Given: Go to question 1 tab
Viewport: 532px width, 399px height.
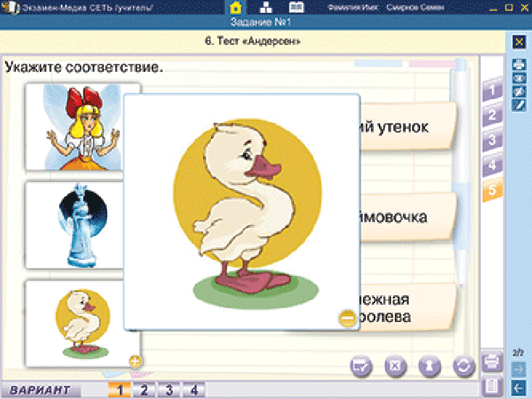Looking at the screenshot, I should click(491, 89).
